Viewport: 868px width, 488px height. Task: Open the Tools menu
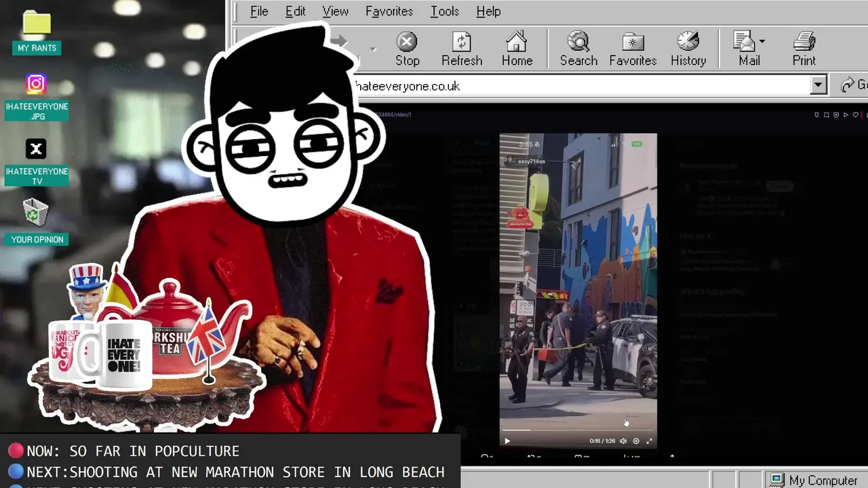[x=445, y=12]
